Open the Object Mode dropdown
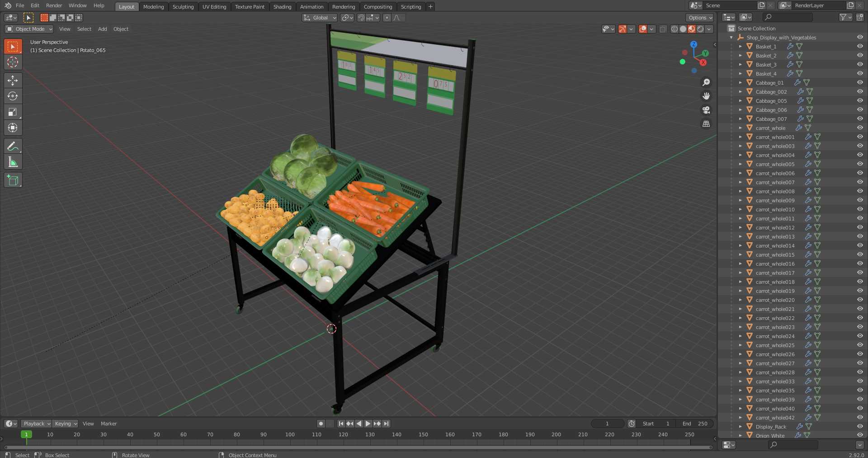Screen dimensions: 868x458 29,29
